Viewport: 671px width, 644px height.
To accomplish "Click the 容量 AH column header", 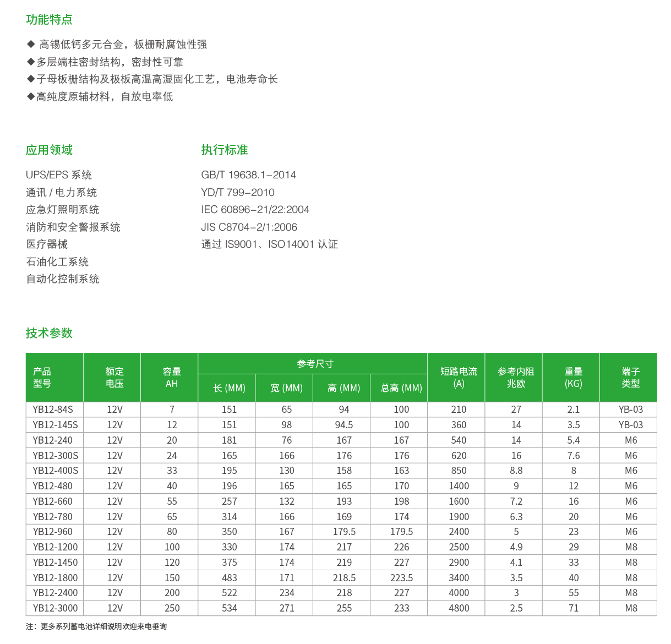I will point(172,378).
